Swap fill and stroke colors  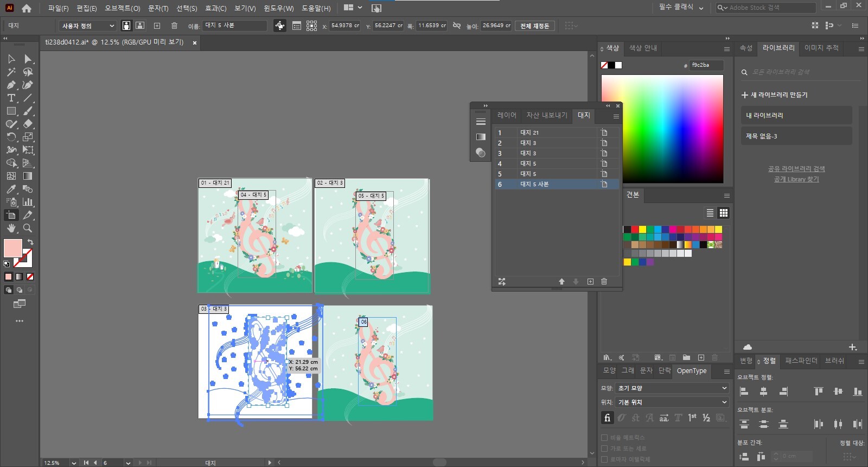click(30, 242)
